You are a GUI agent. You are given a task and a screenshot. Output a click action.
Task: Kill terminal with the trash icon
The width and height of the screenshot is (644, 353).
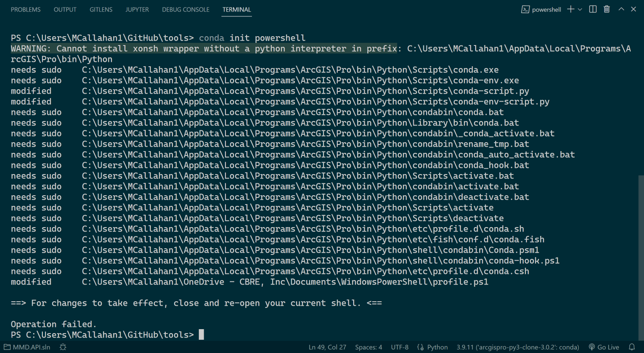pos(607,9)
